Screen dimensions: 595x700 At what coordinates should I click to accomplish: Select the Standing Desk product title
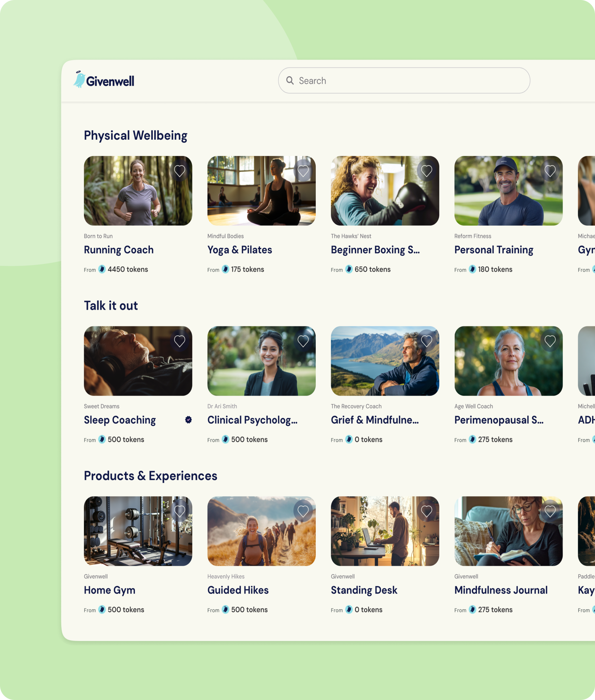point(364,590)
